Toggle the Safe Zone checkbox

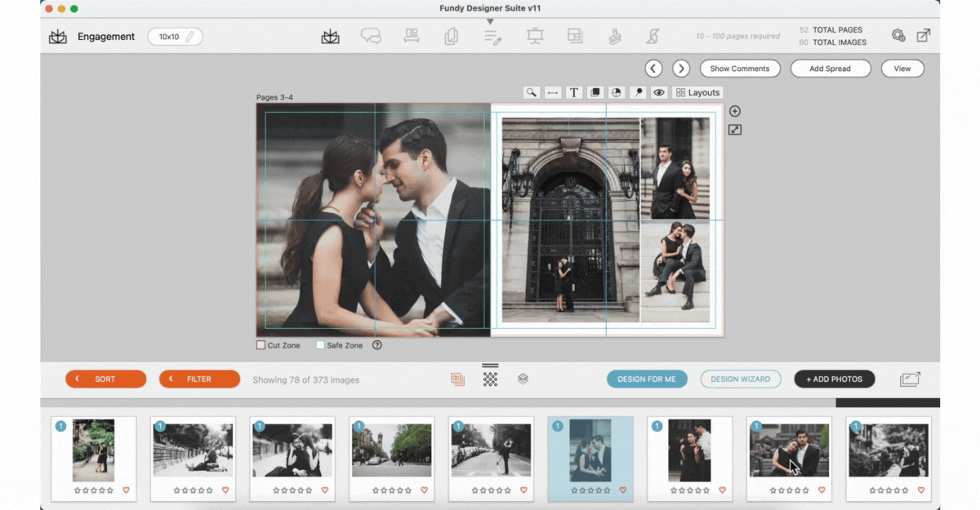(x=321, y=345)
